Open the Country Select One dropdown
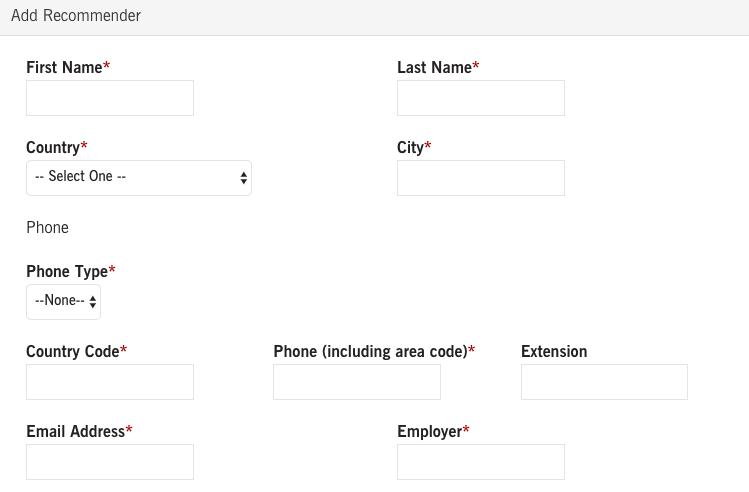Screen dimensions: 749x492 point(139,177)
